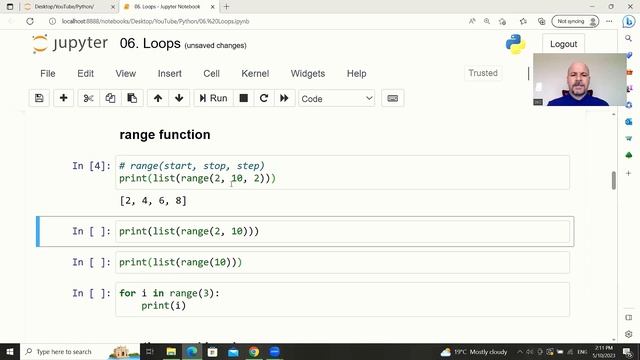The image size is (640, 360).
Task: Click the print(list(range(10))) cell
Action: tap(342, 262)
